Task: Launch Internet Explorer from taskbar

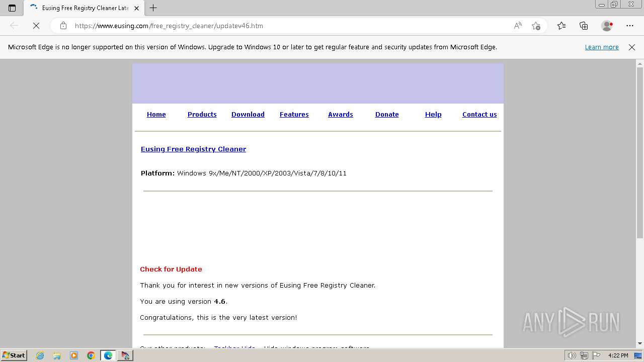Action: (40, 355)
